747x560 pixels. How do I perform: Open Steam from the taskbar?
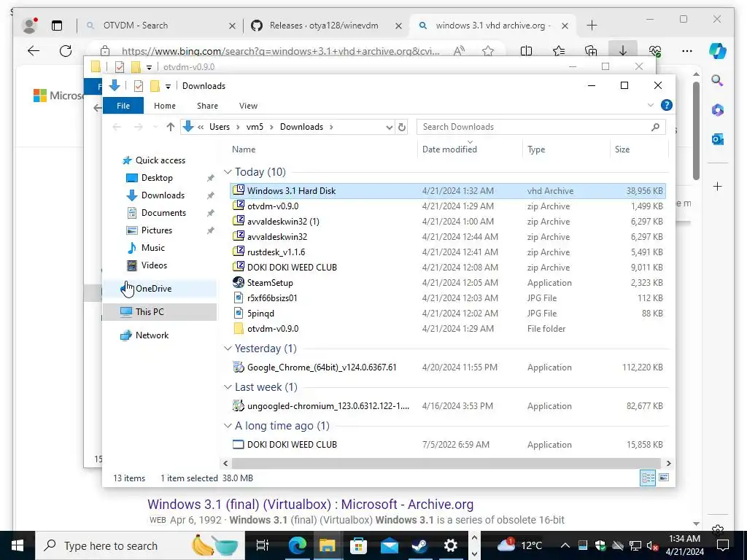(x=419, y=545)
